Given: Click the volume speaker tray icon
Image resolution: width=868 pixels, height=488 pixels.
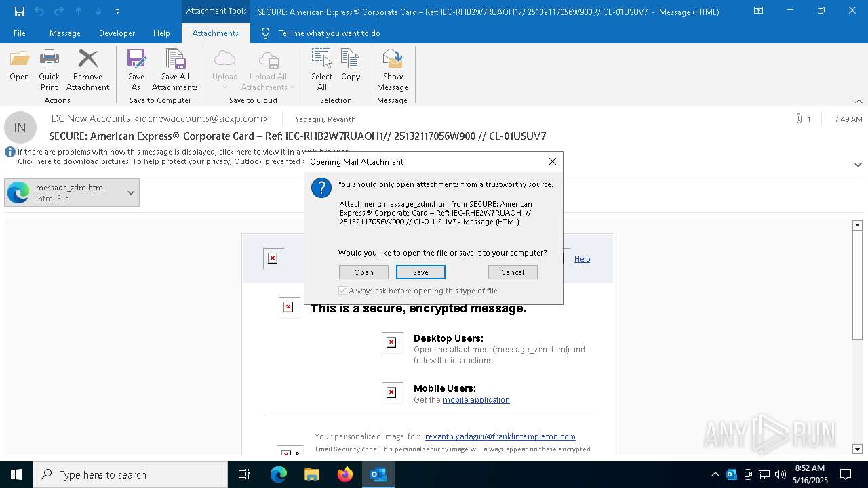Looking at the screenshot, I should 781,474.
